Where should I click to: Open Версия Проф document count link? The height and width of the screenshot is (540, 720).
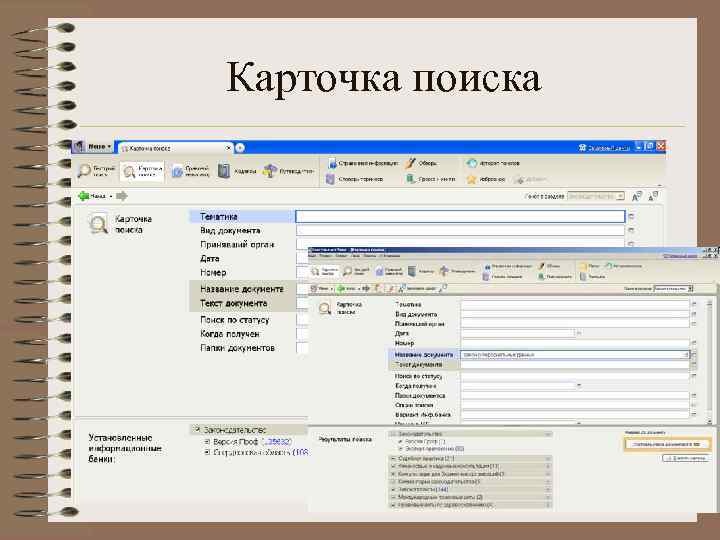click(277, 441)
